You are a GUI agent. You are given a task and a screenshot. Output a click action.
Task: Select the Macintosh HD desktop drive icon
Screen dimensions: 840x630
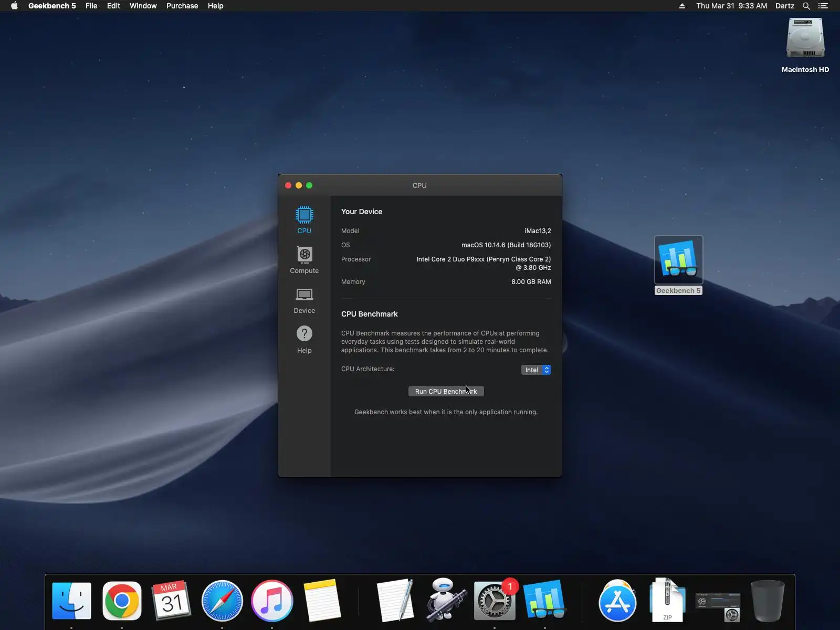pyautogui.click(x=805, y=45)
